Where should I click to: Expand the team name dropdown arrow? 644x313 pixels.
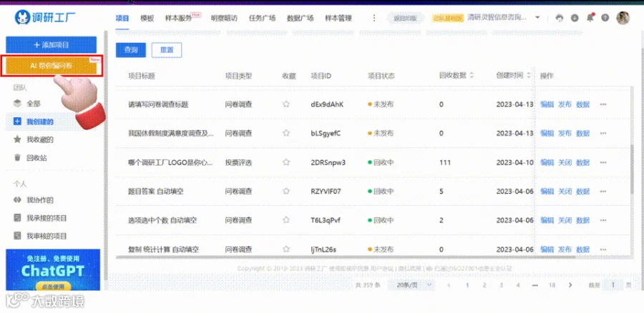click(x=537, y=18)
